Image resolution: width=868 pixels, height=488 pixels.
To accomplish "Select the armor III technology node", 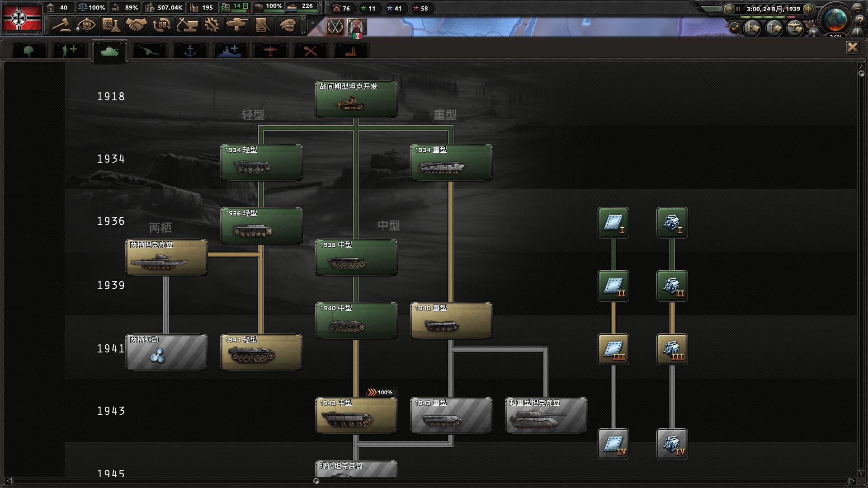I will (613, 349).
